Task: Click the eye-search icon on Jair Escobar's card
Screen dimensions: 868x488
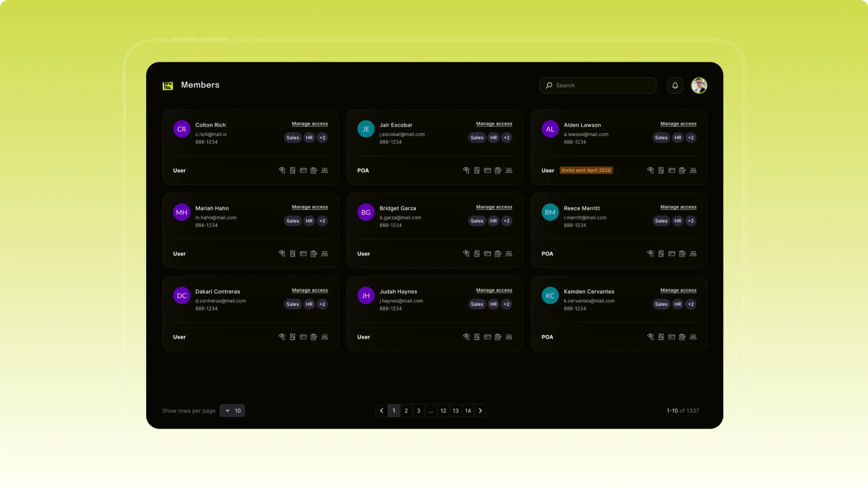Action: 466,170
